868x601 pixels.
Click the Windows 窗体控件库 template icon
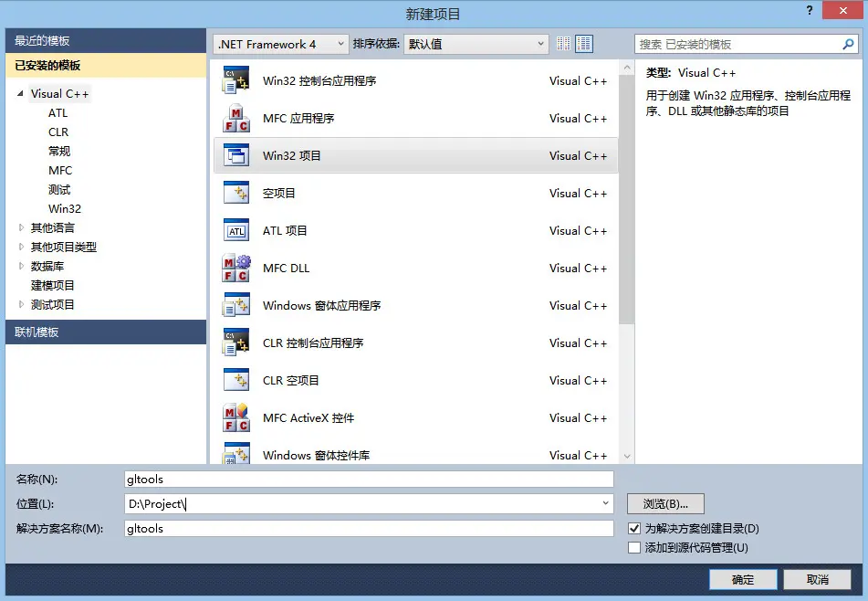click(236, 453)
